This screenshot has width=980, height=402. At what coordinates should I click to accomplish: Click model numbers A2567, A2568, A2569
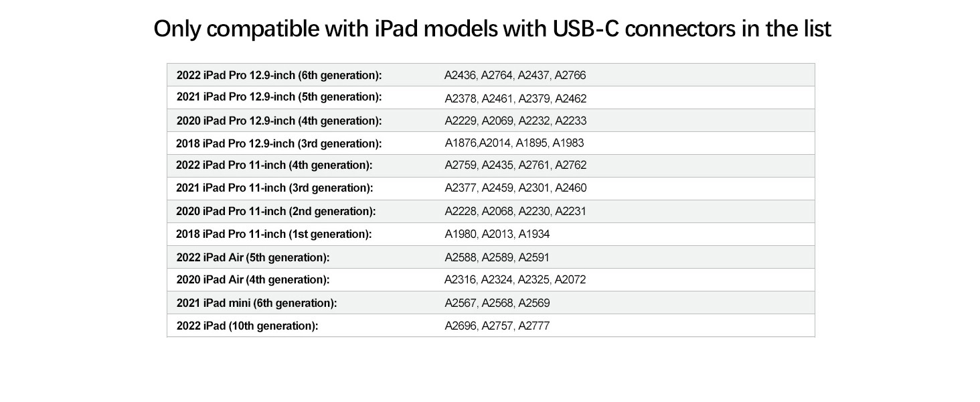[497, 303]
